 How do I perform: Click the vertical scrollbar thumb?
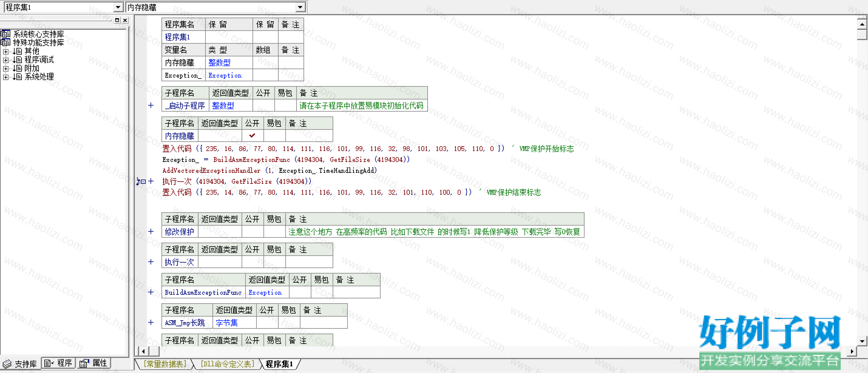click(862, 35)
